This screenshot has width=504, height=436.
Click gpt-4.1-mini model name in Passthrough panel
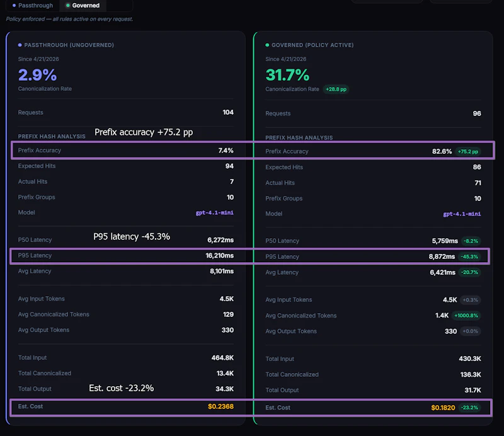pyautogui.click(x=215, y=212)
